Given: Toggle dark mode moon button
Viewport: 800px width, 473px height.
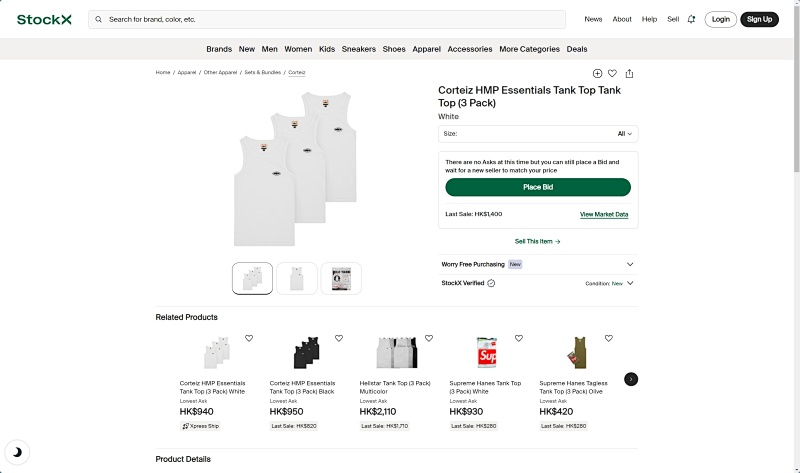Looking at the screenshot, I should (x=17, y=452).
